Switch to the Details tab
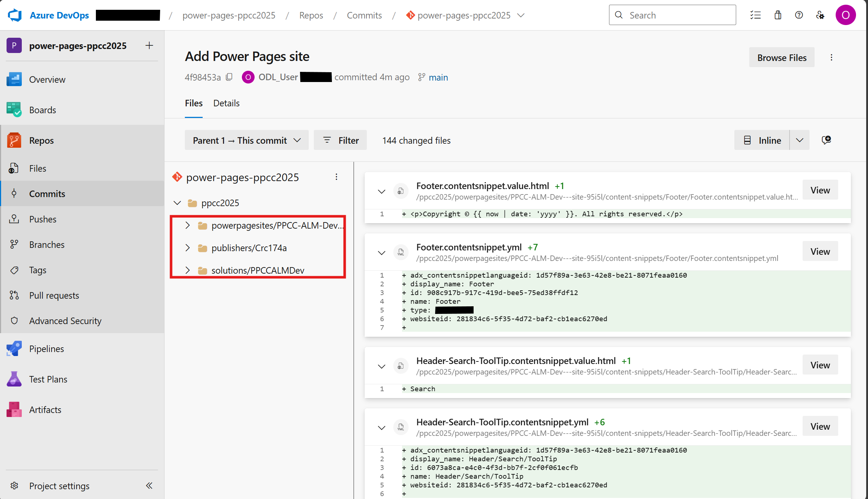 point(226,103)
